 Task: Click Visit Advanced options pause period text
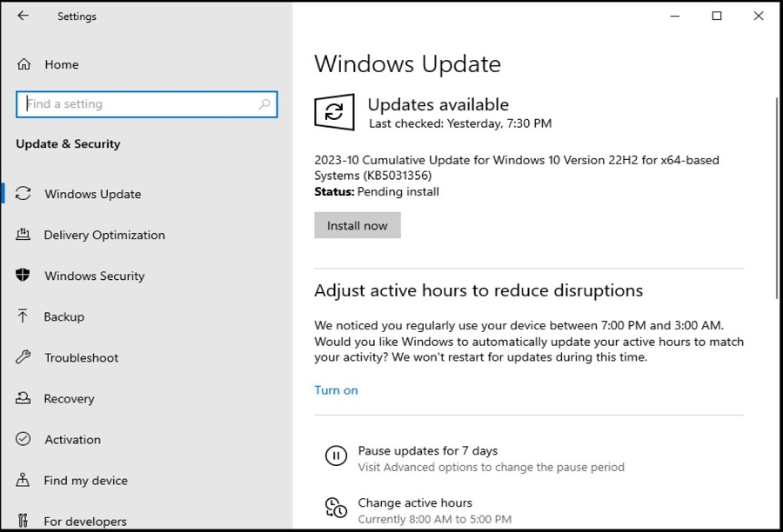point(491,467)
